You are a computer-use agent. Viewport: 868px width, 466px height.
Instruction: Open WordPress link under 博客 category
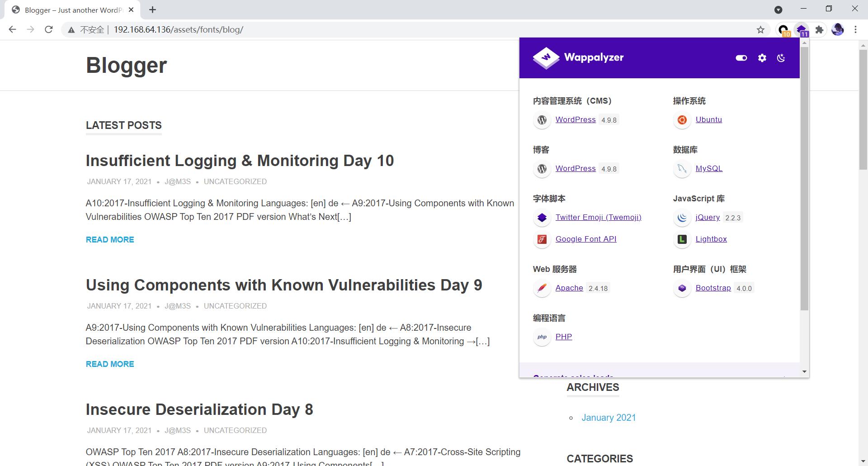(576, 168)
